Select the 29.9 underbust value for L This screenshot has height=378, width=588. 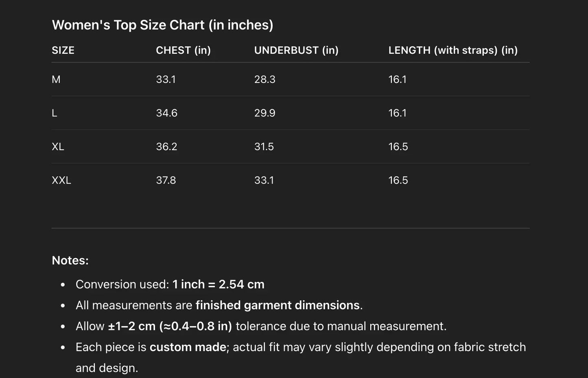click(x=264, y=113)
